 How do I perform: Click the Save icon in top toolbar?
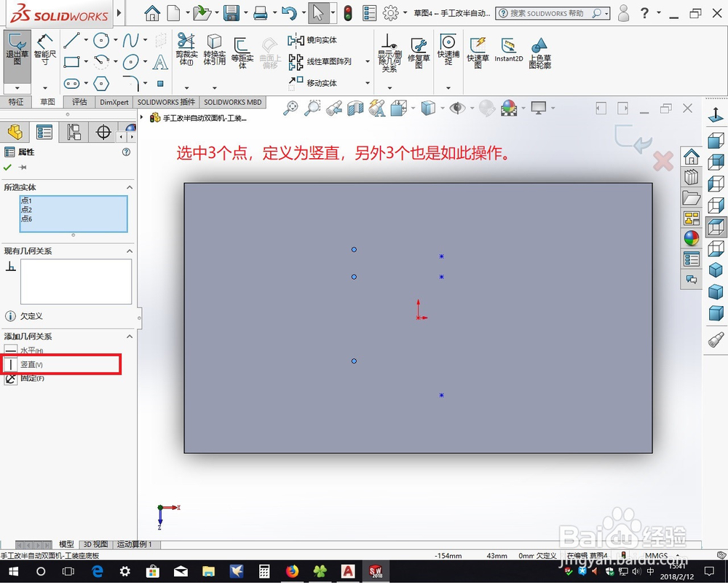tap(232, 13)
